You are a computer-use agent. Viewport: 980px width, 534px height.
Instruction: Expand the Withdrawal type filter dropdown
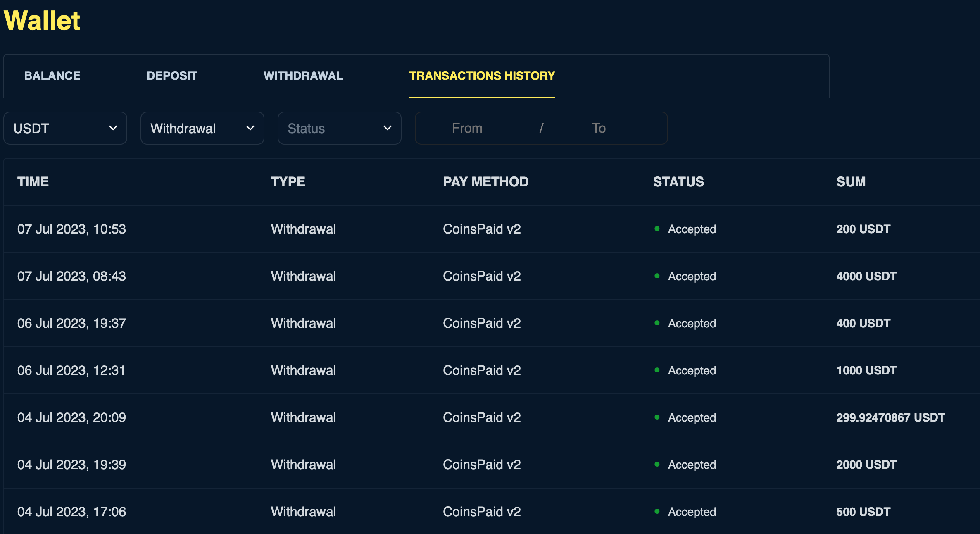click(202, 128)
